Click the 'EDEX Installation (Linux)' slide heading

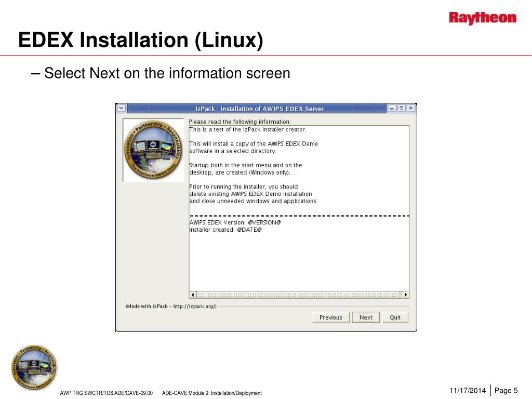[140, 39]
